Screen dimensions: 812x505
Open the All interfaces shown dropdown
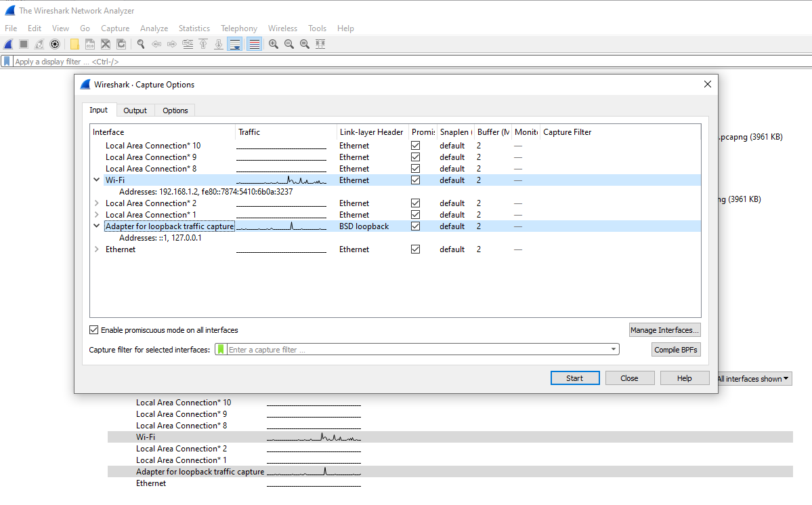coord(754,378)
